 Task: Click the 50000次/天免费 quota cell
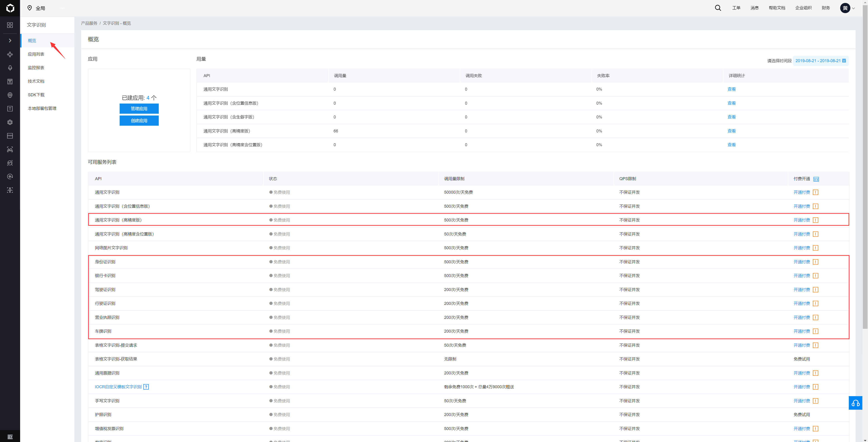point(458,192)
